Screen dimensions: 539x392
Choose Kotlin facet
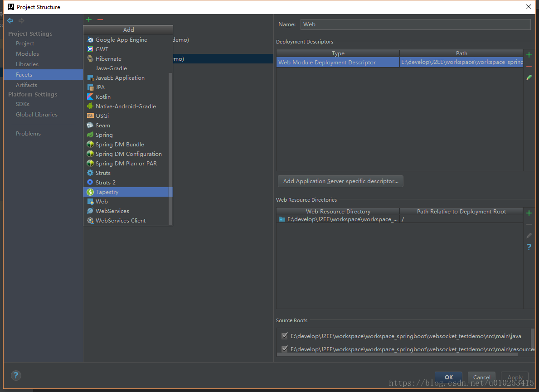126,97
